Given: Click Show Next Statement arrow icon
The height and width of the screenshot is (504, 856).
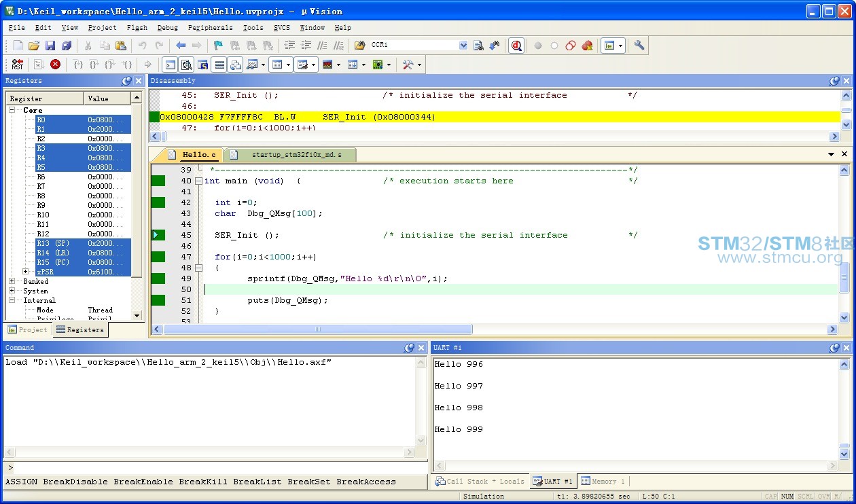Looking at the screenshot, I should pos(148,65).
